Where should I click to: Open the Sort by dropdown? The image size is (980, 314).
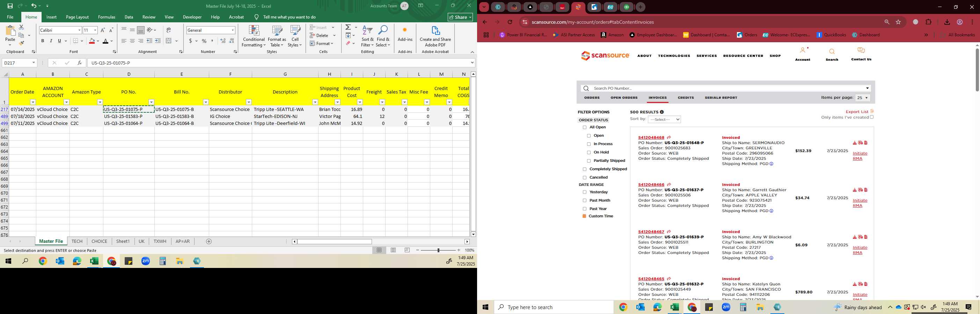coord(664,119)
